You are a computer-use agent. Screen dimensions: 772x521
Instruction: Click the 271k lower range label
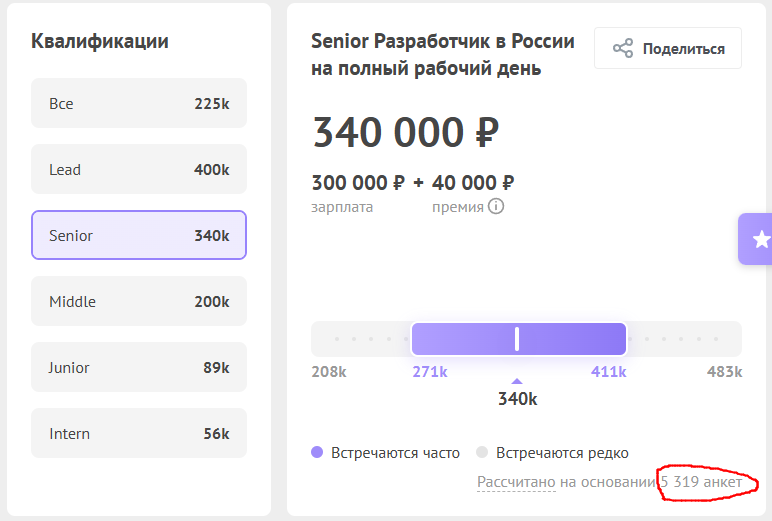(x=430, y=372)
